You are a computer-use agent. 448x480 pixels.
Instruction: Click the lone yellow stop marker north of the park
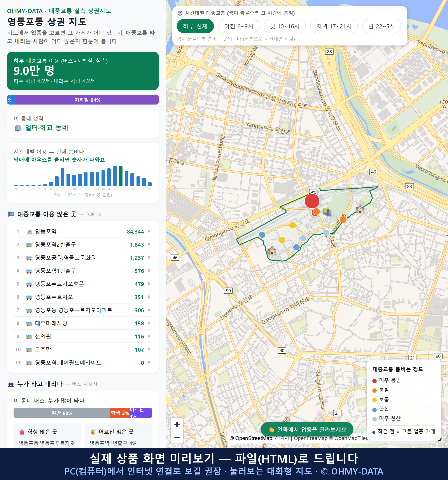coord(292,225)
